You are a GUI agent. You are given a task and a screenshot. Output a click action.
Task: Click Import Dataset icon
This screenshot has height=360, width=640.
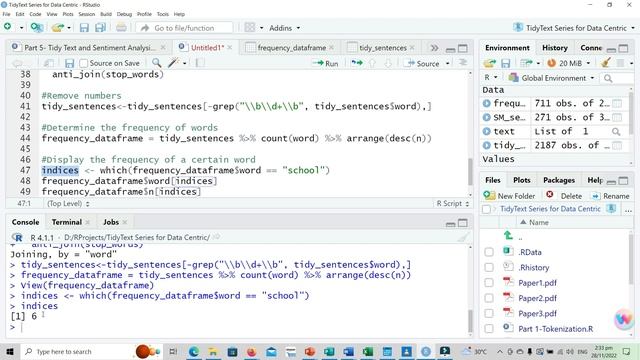click(x=526, y=63)
